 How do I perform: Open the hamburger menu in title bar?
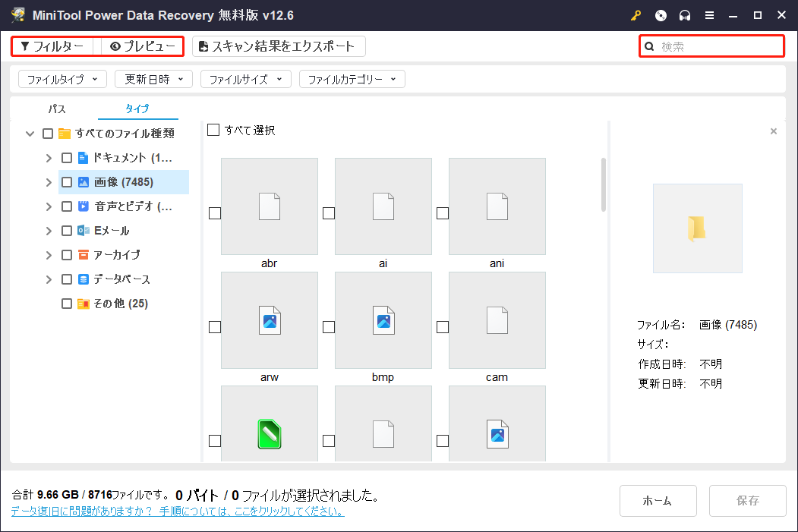(710, 14)
